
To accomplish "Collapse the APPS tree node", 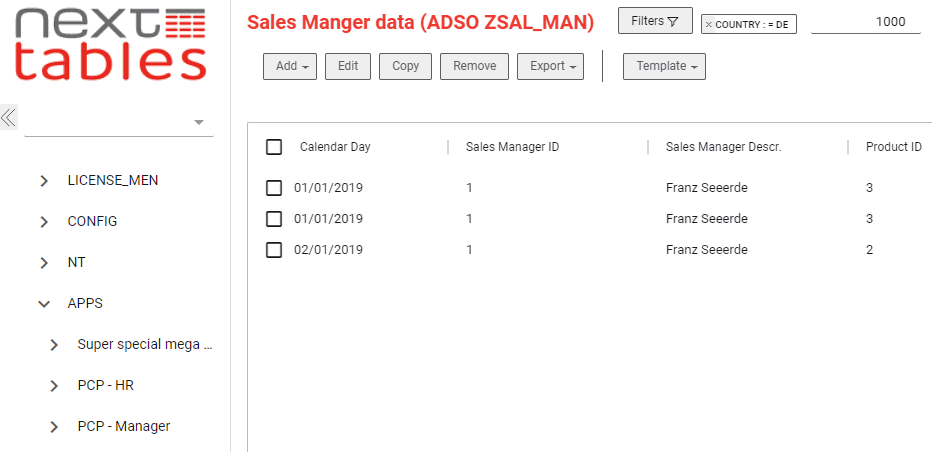I will 43,304.
